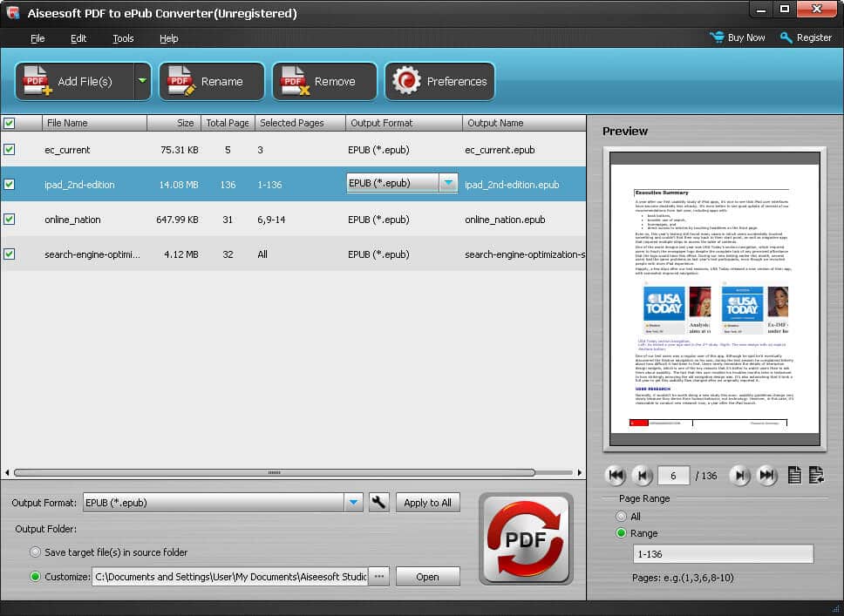Select the Range radio button

(x=621, y=532)
